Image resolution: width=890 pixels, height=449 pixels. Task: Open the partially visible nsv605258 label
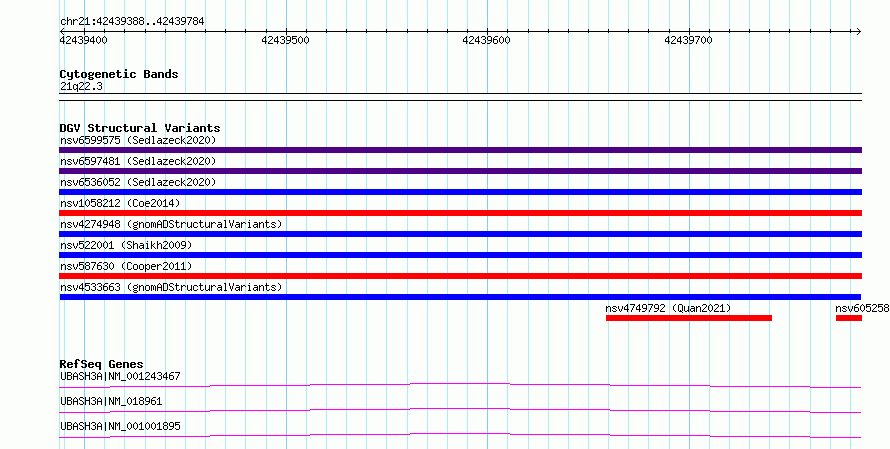(862, 308)
